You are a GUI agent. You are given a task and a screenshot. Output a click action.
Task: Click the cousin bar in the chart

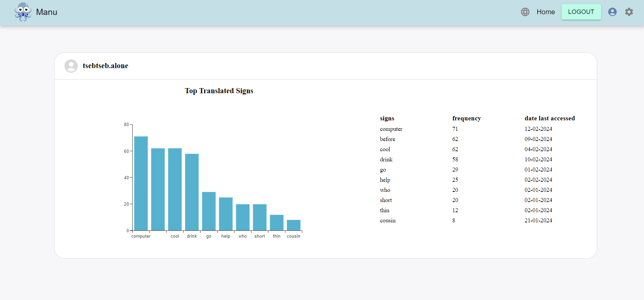tap(293, 225)
